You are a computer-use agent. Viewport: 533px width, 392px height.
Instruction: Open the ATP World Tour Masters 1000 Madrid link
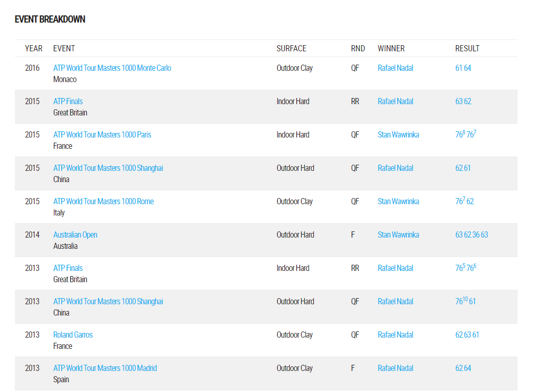click(105, 368)
